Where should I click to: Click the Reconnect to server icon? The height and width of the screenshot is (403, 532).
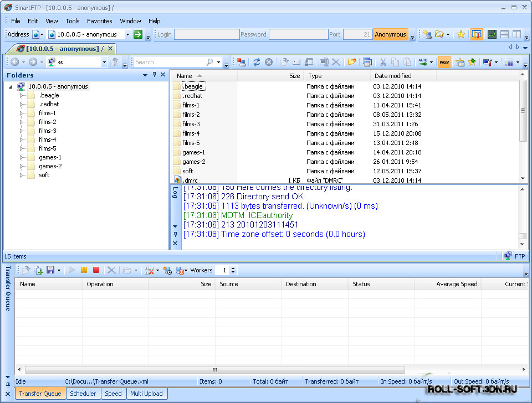241,62
